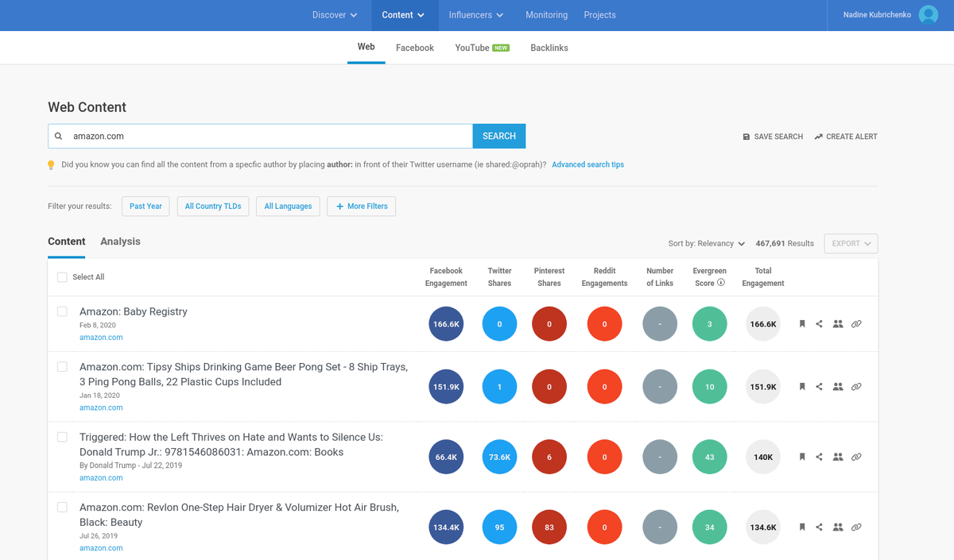View backlinks for the Revlon Hair Dryer result
Screen dimensions: 954x560
coord(856,527)
